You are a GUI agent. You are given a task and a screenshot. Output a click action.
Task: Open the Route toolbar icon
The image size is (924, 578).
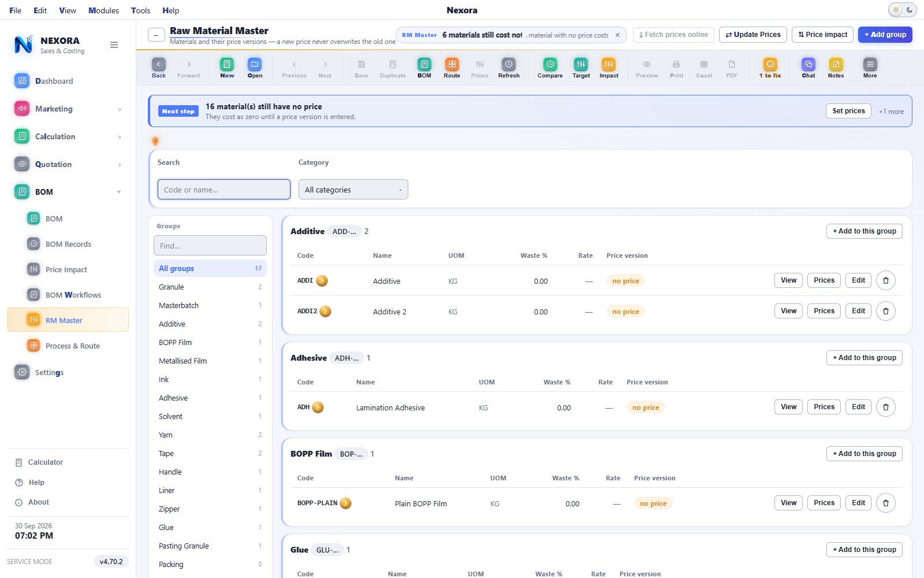point(452,68)
